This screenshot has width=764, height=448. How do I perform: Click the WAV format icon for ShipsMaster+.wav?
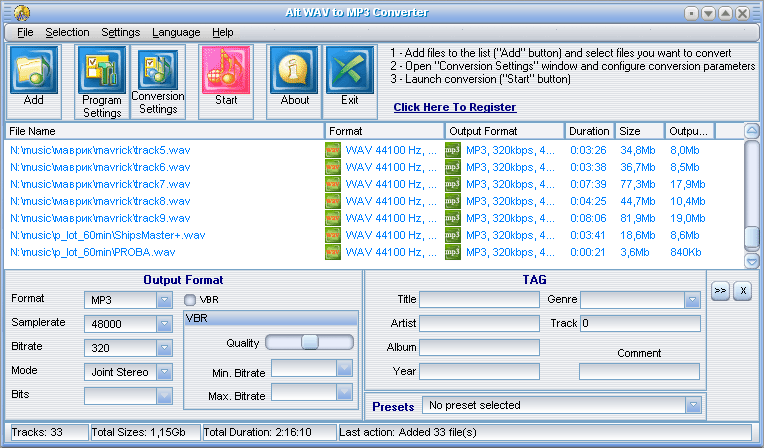click(x=333, y=235)
